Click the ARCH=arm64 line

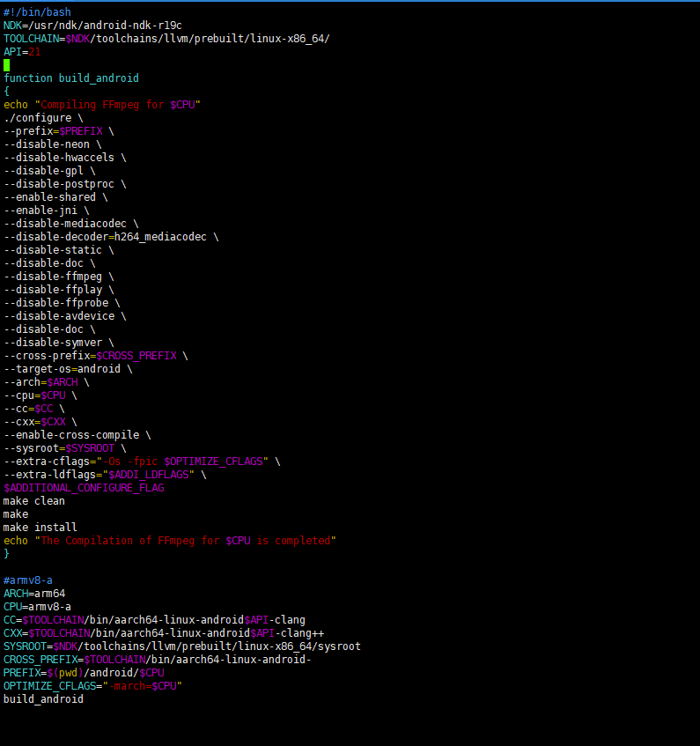34,594
